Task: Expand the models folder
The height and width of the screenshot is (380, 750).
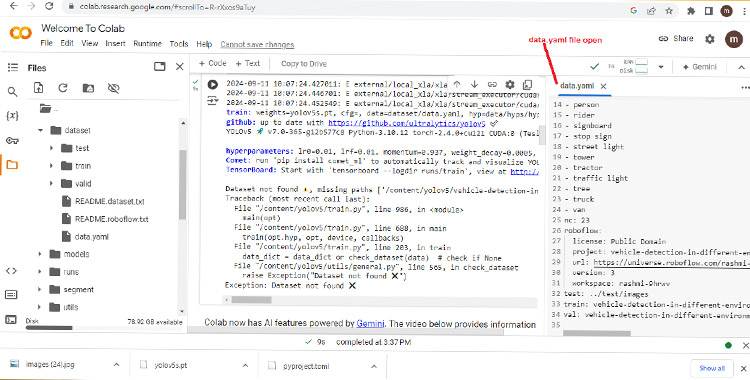Action: 40,254
